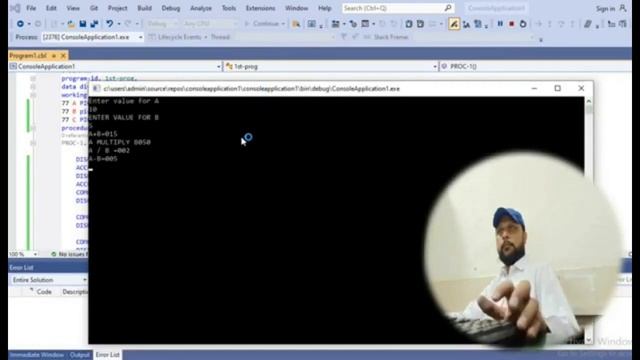The width and height of the screenshot is (640, 360).
Task: Open the Tools menu
Action: point(229,8)
